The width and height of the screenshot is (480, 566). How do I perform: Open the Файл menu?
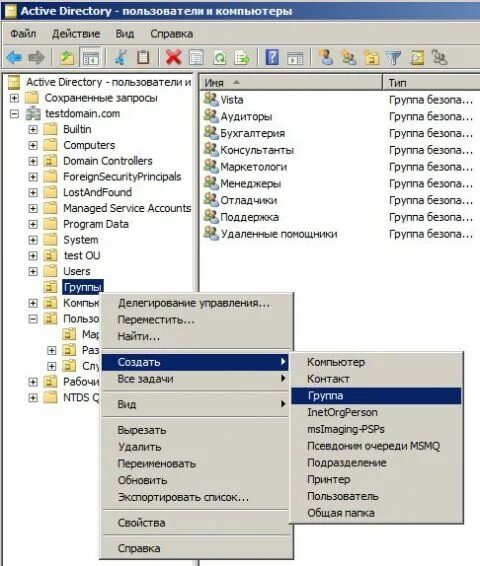coord(23,34)
